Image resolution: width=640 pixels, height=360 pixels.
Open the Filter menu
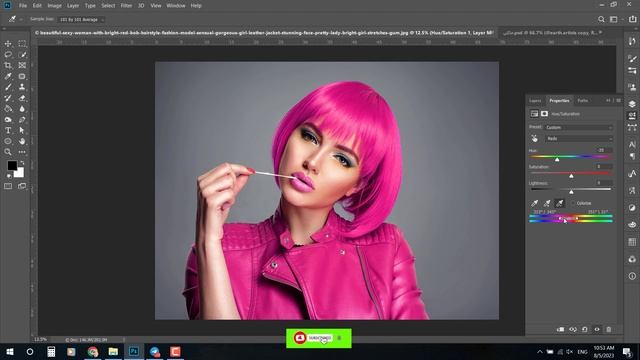[x=126, y=6]
